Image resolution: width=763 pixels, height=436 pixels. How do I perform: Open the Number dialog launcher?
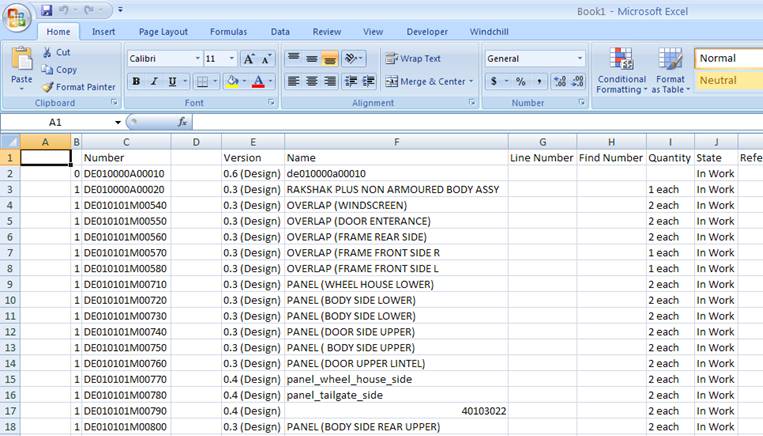581,102
